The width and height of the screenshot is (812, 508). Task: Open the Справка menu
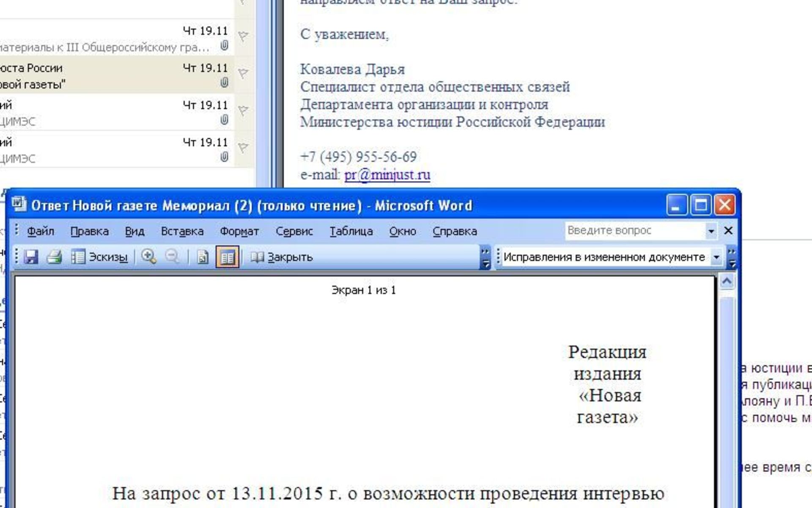tap(455, 231)
